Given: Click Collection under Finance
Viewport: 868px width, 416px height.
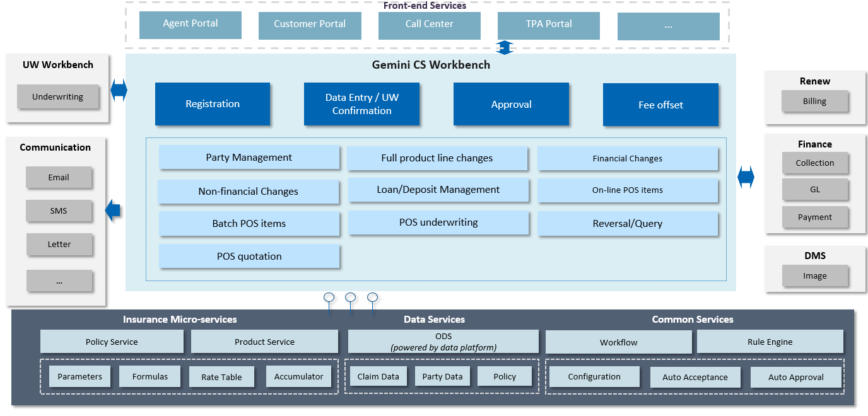Looking at the screenshot, I should pos(815,163).
